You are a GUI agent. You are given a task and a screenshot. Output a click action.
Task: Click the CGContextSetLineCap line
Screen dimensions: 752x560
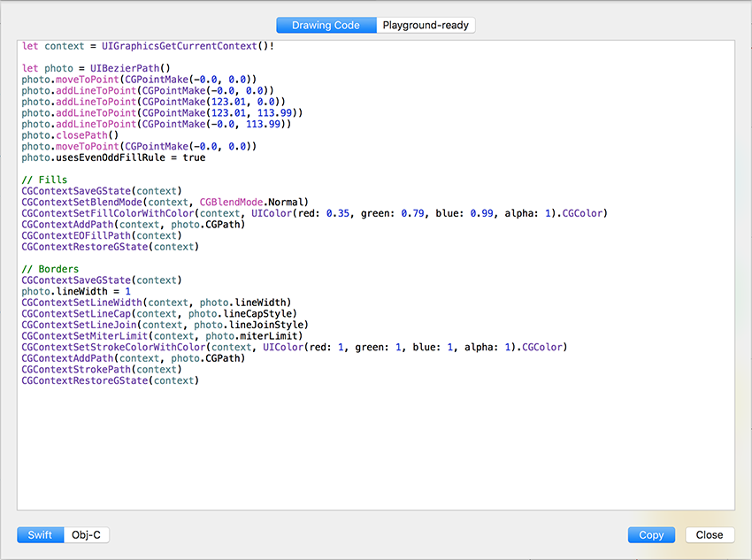[x=159, y=313]
